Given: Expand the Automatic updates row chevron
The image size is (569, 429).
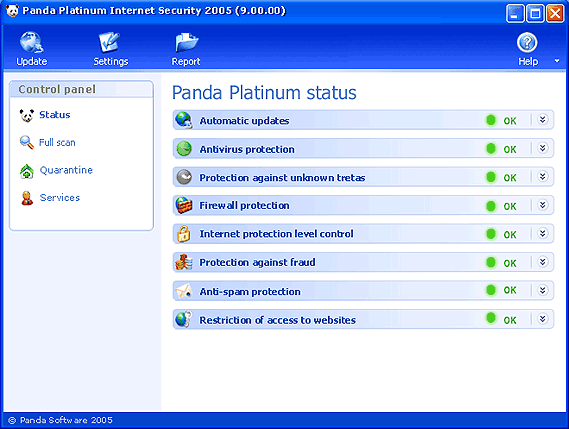Looking at the screenshot, I should [x=543, y=119].
